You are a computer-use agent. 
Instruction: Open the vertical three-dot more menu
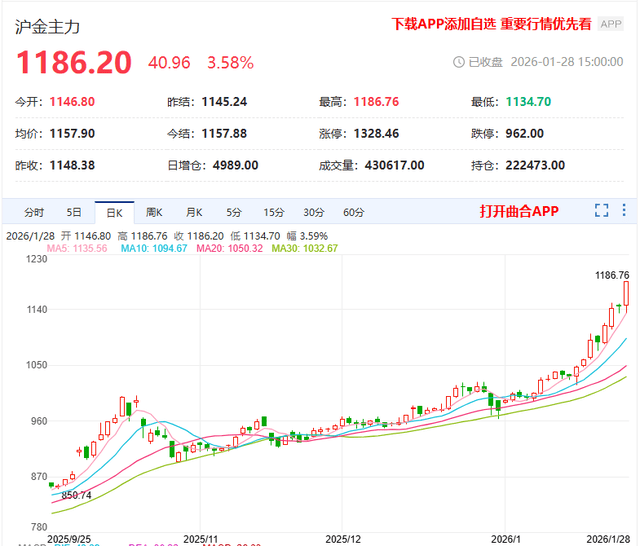pos(624,210)
